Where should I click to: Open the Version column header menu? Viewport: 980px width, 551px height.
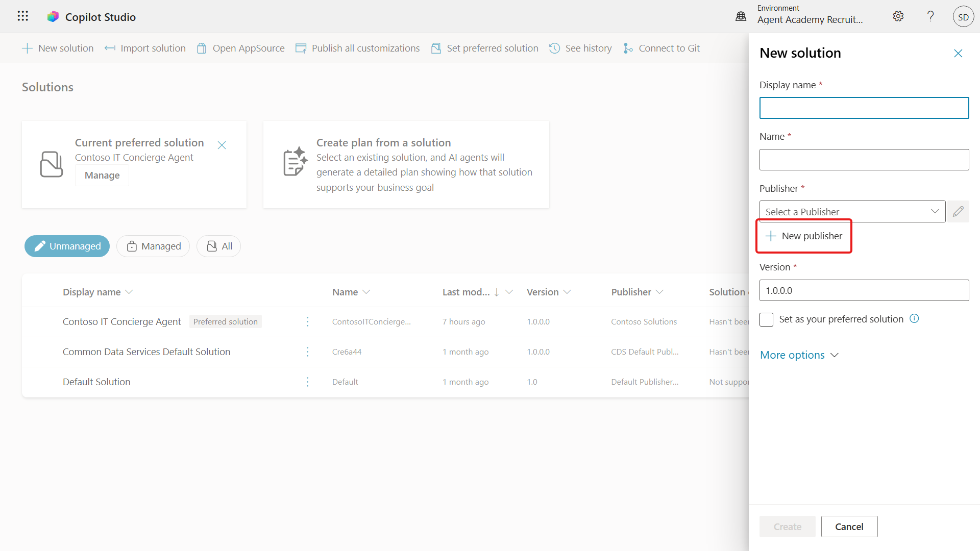point(549,292)
